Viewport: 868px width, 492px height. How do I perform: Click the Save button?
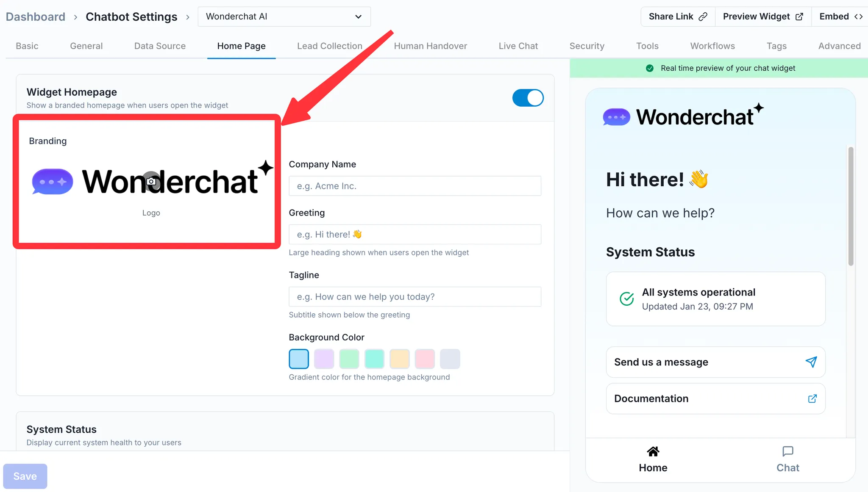pyautogui.click(x=25, y=476)
